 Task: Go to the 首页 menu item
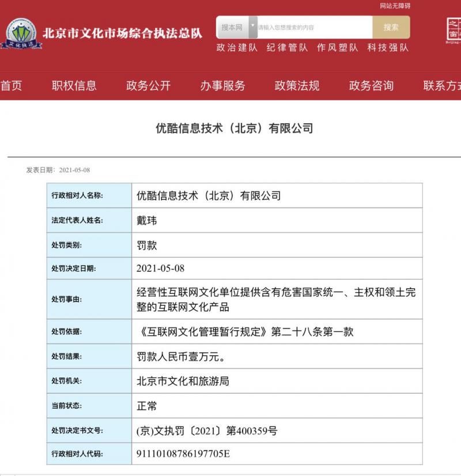10,85
